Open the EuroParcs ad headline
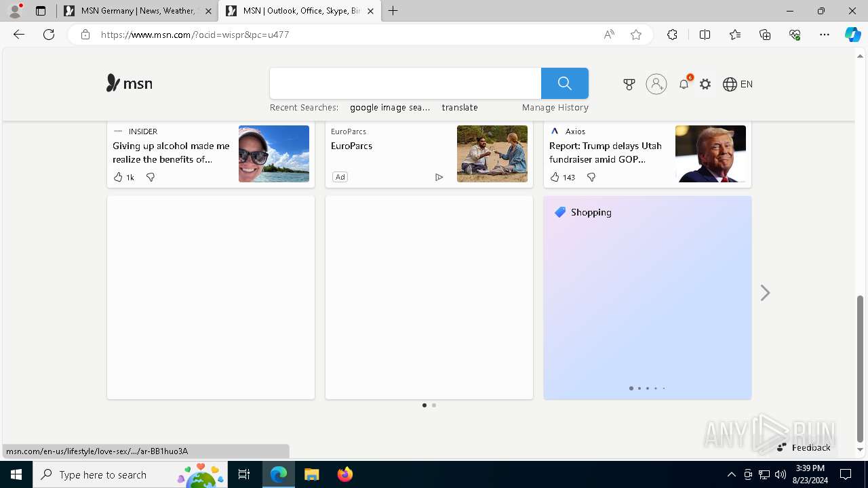868x488 pixels. tap(351, 146)
